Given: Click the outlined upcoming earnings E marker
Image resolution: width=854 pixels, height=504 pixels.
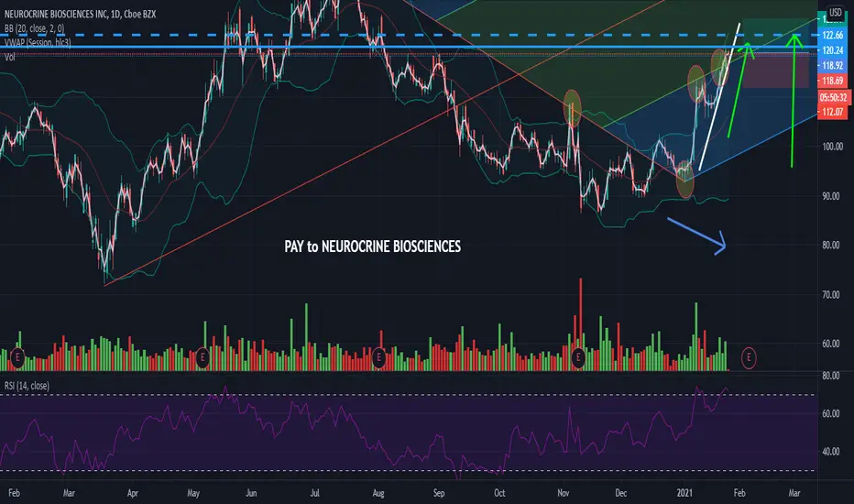Looking at the screenshot, I should coord(749,358).
